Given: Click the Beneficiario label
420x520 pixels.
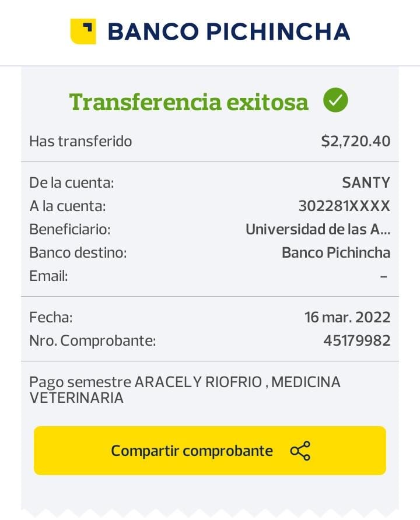Looking at the screenshot, I should pyautogui.click(x=70, y=229).
